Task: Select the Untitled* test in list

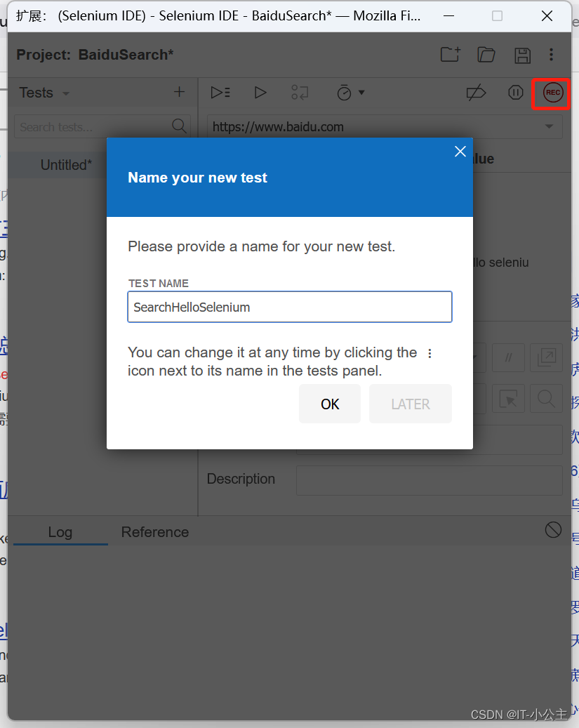Action: click(x=66, y=165)
